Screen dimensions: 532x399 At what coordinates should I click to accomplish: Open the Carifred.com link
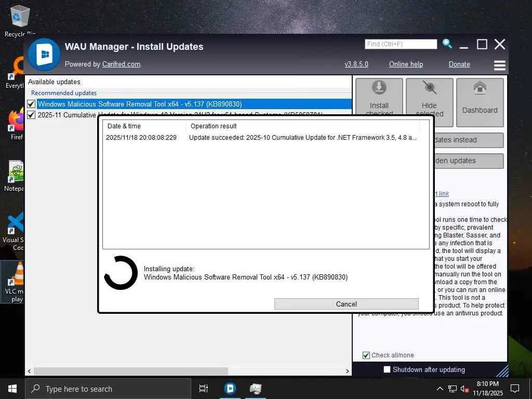121,64
